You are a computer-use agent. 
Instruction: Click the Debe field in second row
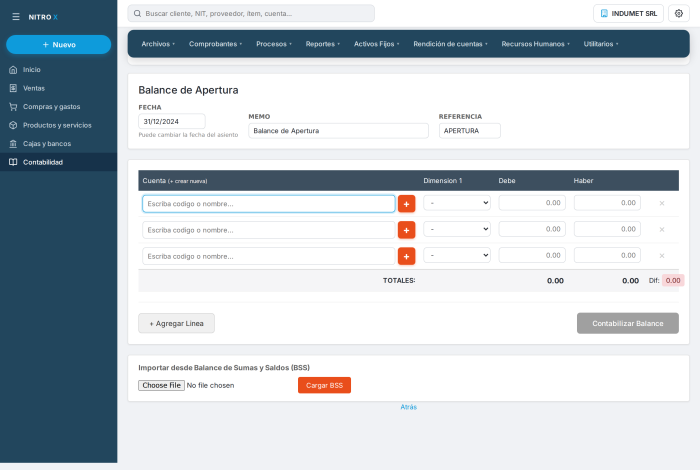532,229
